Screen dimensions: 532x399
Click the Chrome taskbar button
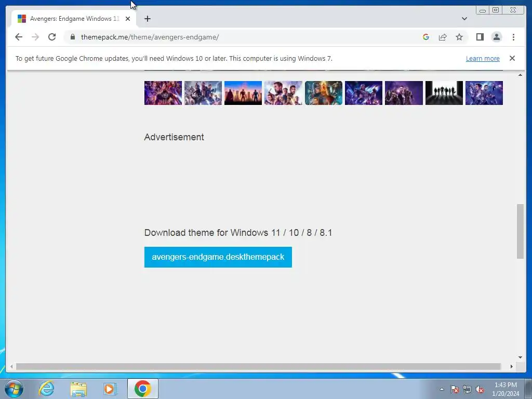pos(143,389)
